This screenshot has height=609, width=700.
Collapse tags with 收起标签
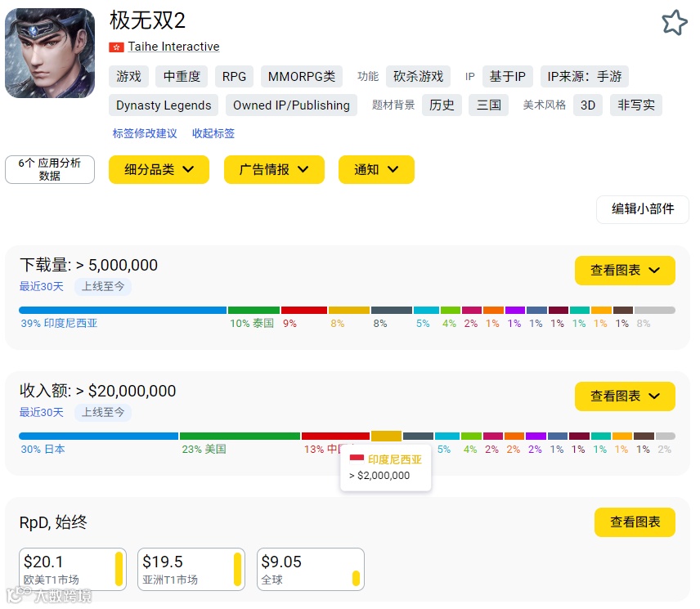click(213, 133)
